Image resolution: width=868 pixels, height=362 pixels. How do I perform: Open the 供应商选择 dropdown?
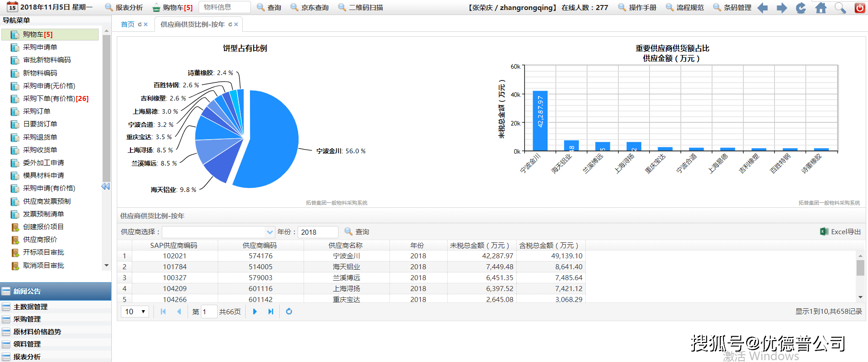pyautogui.click(x=270, y=232)
